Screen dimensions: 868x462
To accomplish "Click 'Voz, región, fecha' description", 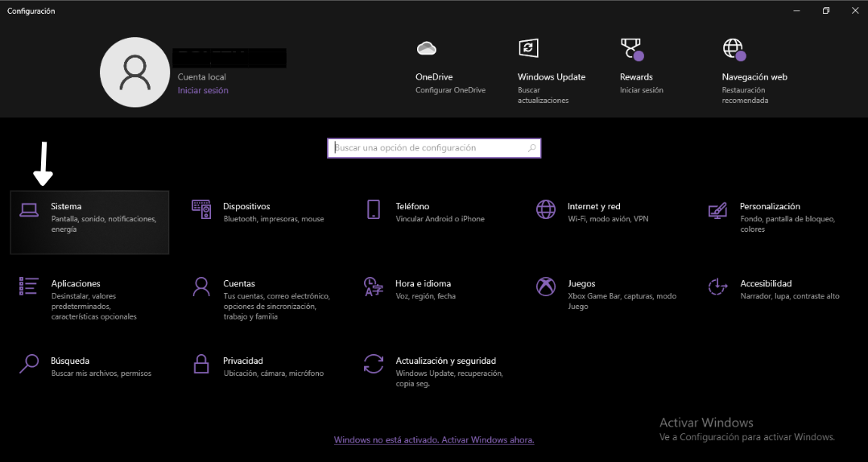I will [425, 296].
